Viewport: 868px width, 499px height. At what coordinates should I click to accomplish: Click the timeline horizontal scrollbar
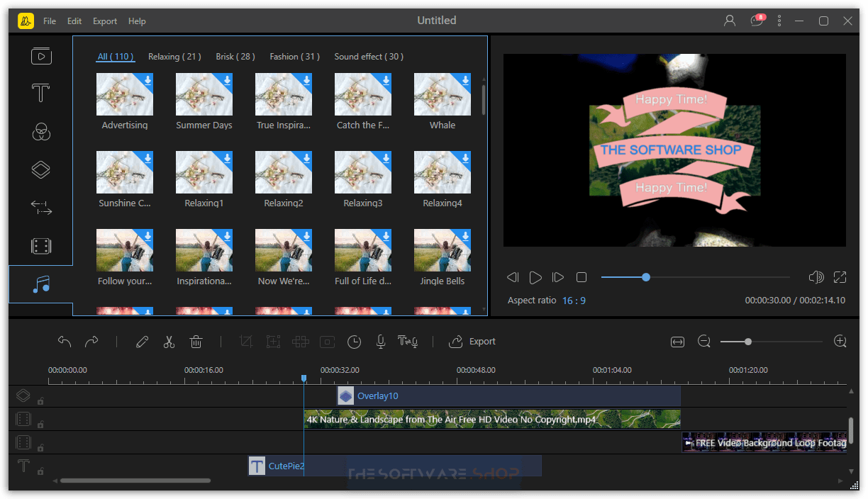click(135, 481)
